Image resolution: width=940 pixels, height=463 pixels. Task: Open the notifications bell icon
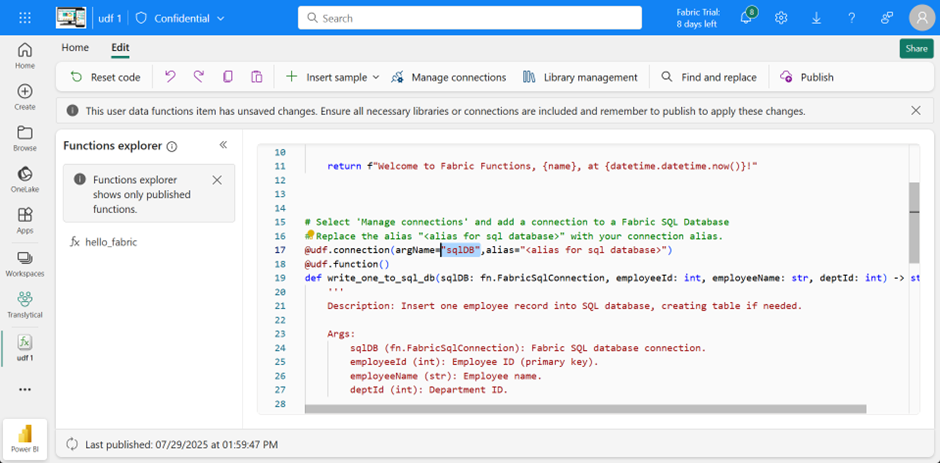(746, 18)
